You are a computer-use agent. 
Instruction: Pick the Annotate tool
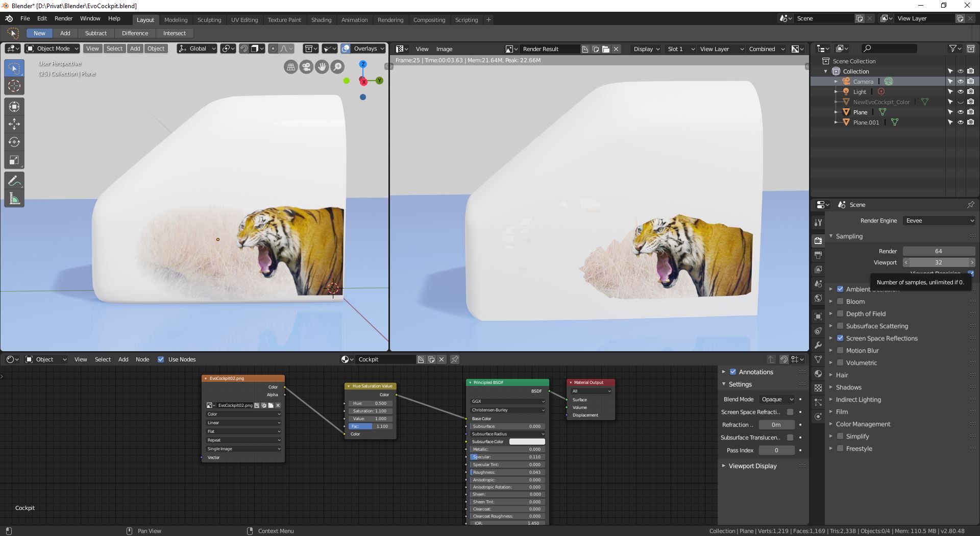coord(14,180)
